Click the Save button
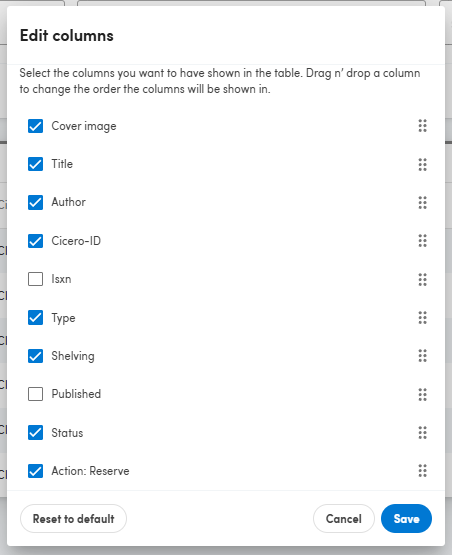Image resolution: width=452 pixels, height=555 pixels. tap(406, 519)
